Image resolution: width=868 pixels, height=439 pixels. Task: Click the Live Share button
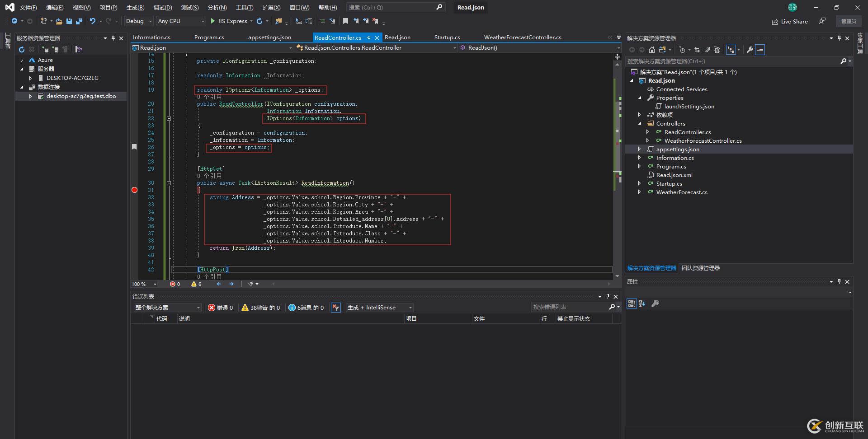click(x=790, y=21)
